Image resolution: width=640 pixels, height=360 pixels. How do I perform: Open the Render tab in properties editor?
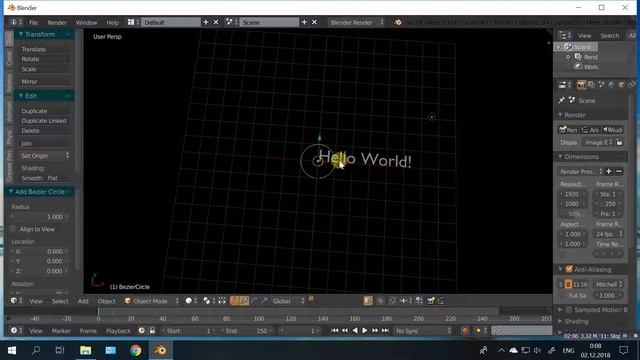click(x=581, y=84)
